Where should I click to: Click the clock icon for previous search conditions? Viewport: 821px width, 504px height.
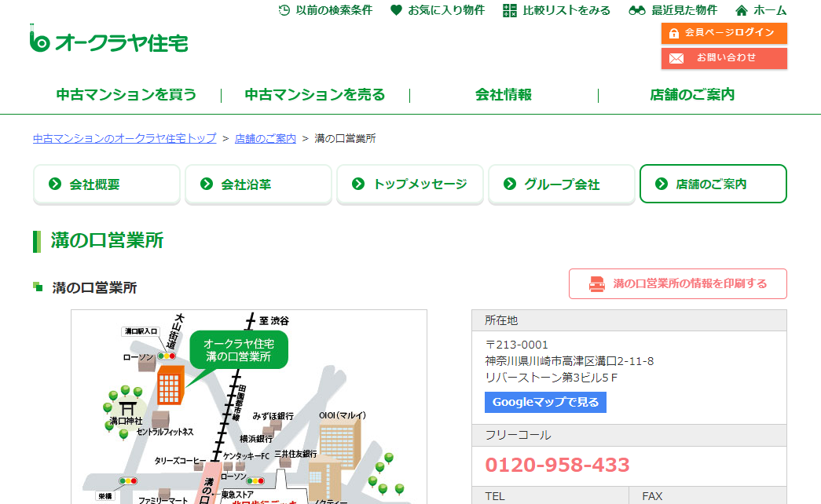284,10
